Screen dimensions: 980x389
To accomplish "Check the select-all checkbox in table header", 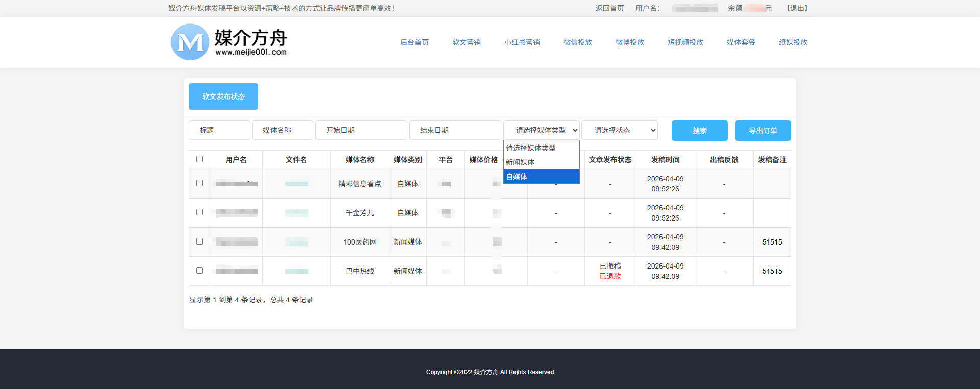I will tap(199, 159).
